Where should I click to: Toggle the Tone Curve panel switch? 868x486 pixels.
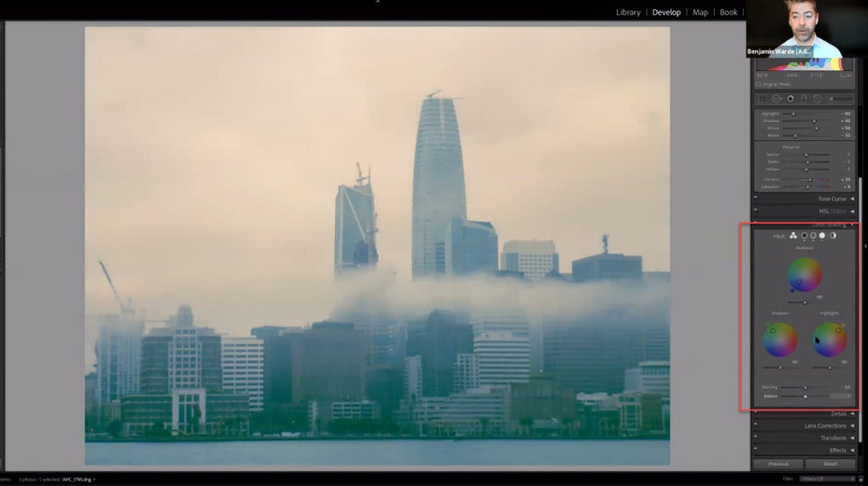[756, 197]
